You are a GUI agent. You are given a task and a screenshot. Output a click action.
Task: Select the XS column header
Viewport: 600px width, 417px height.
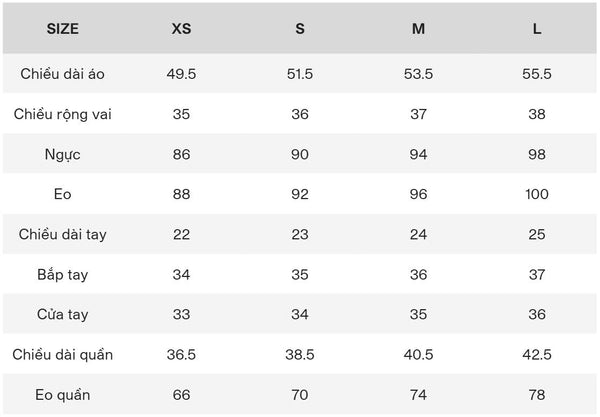point(181,29)
